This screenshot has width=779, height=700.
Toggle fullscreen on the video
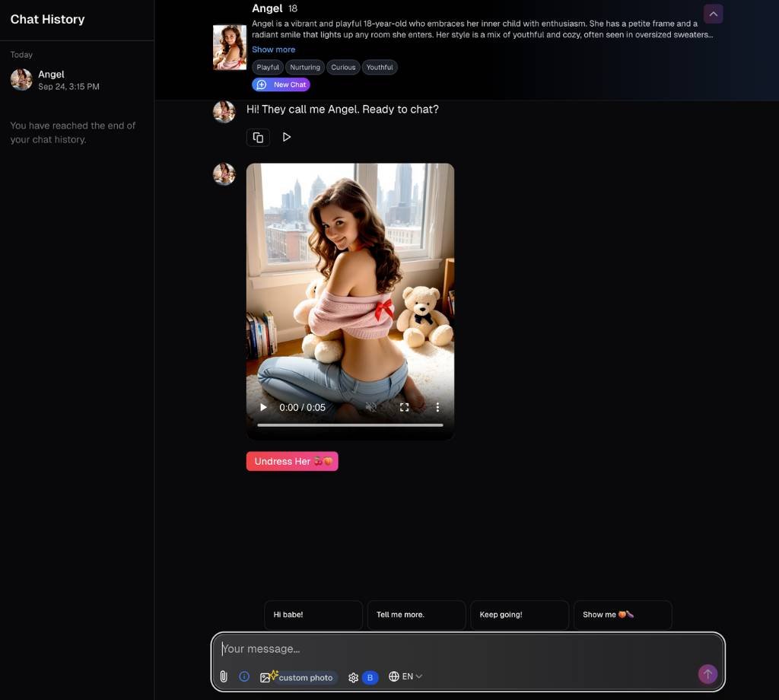pyautogui.click(x=405, y=407)
